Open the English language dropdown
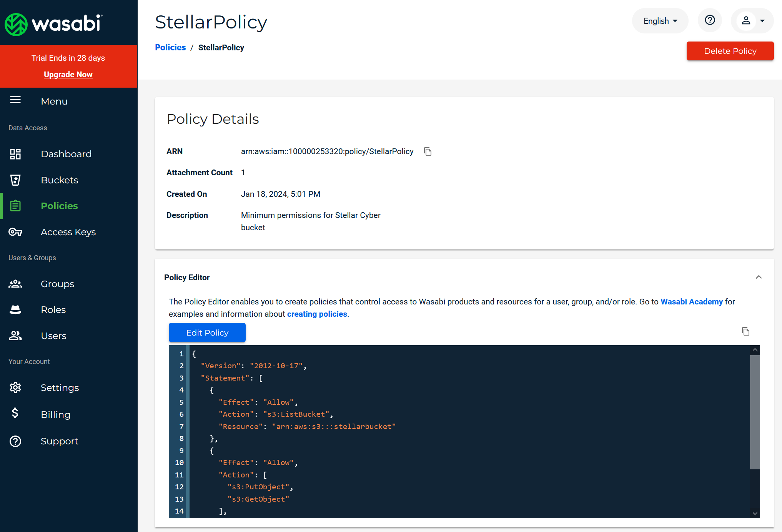782x532 pixels. coord(660,21)
